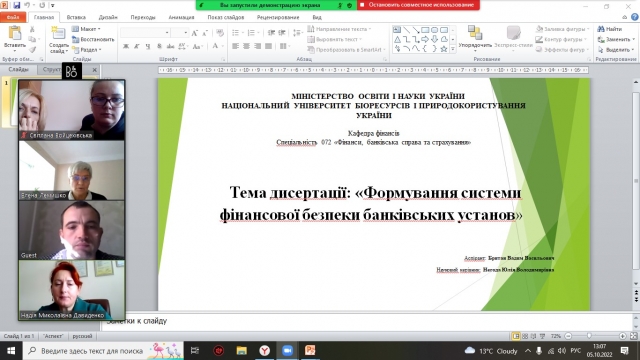
Task: Pick the five-point star shape
Action: [444, 49]
